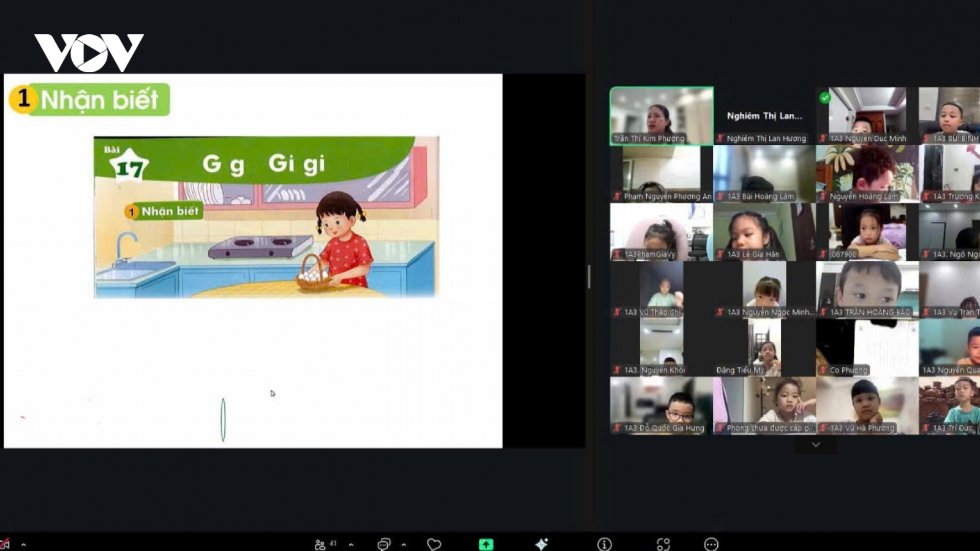Select 1A3 Vũ Thảo Chi video tile
This screenshot has width=980, height=551.
661,290
